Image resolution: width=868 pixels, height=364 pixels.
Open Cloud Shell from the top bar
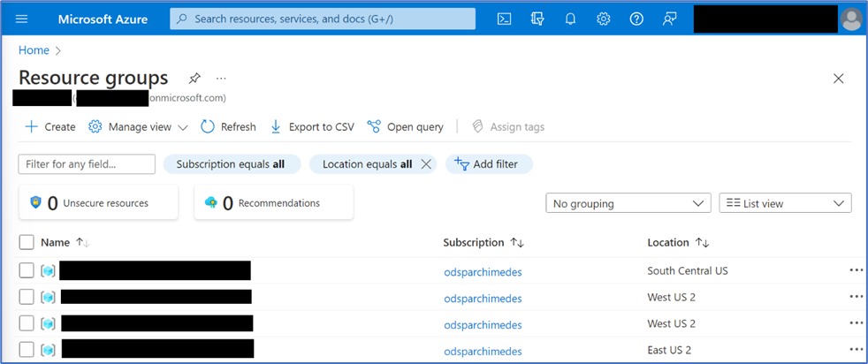click(x=504, y=19)
